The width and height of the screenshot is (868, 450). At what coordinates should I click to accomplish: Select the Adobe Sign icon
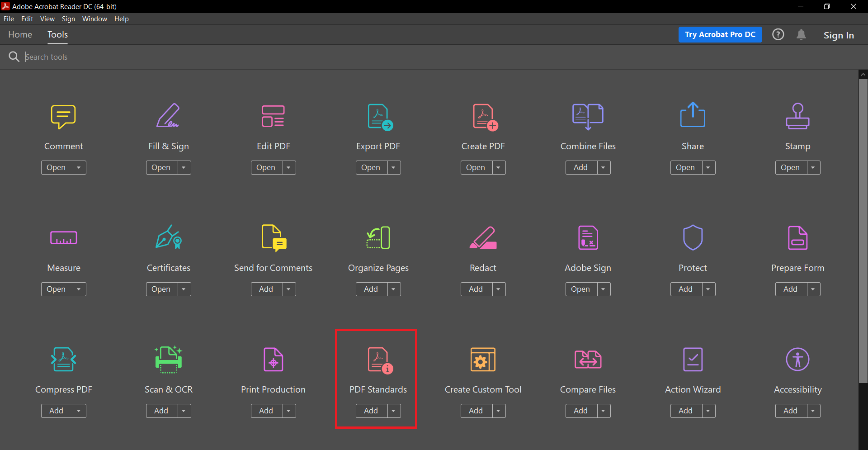pyautogui.click(x=588, y=238)
